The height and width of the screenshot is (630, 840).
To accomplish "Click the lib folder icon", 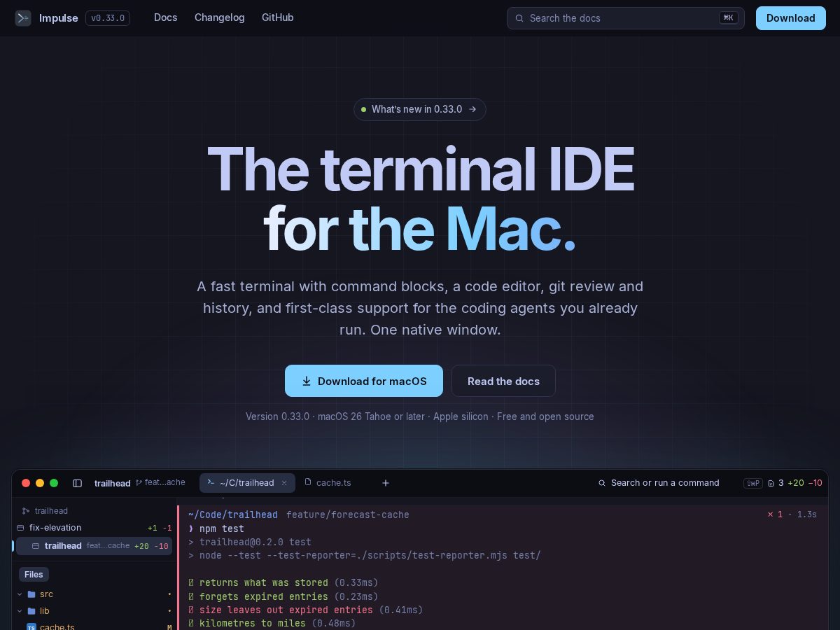I will point(31,611).
